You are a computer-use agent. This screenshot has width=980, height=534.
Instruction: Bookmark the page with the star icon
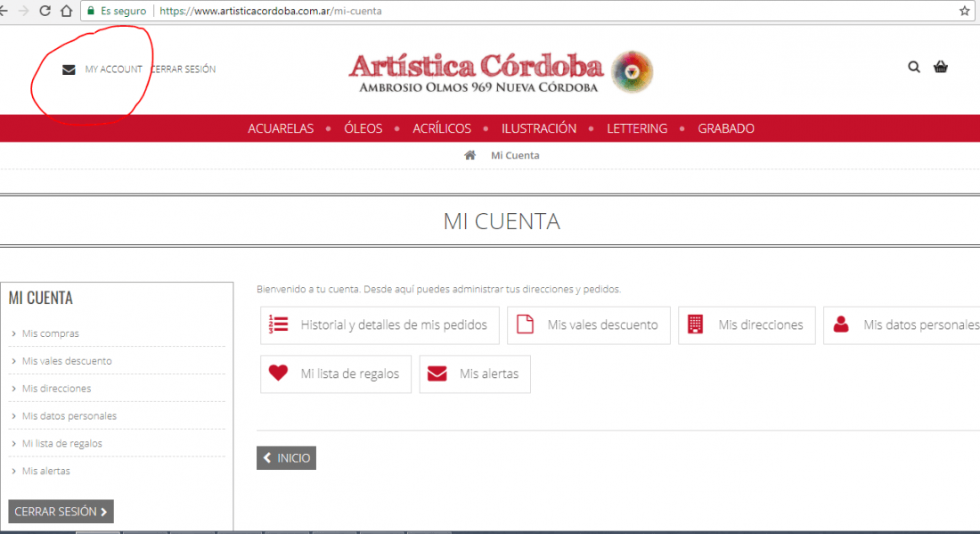pyautogui.click(x=964, y=11)
